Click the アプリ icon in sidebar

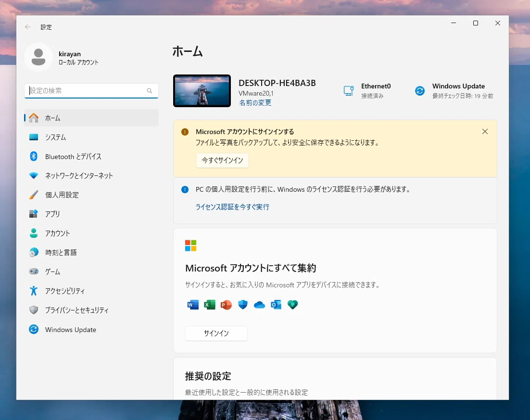tap(34, 214)
